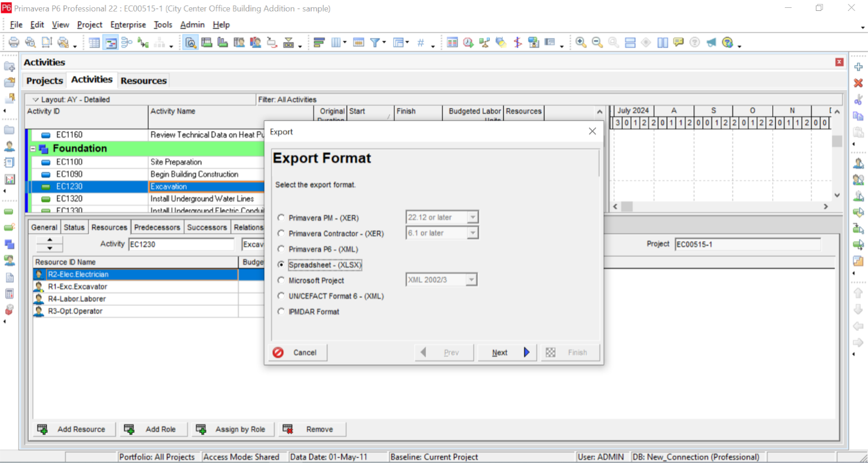The height and width of the screenshot is (465, 868).
Task: Choose Primavera P6 - (XML) radio button
Action: (280, 249)
